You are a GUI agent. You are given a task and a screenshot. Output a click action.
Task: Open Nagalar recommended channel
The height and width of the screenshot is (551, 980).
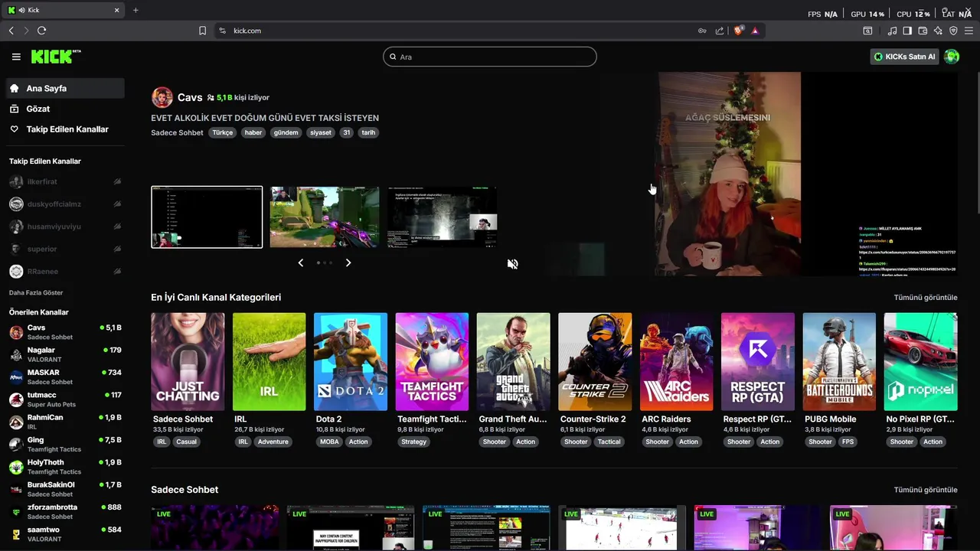64,354
